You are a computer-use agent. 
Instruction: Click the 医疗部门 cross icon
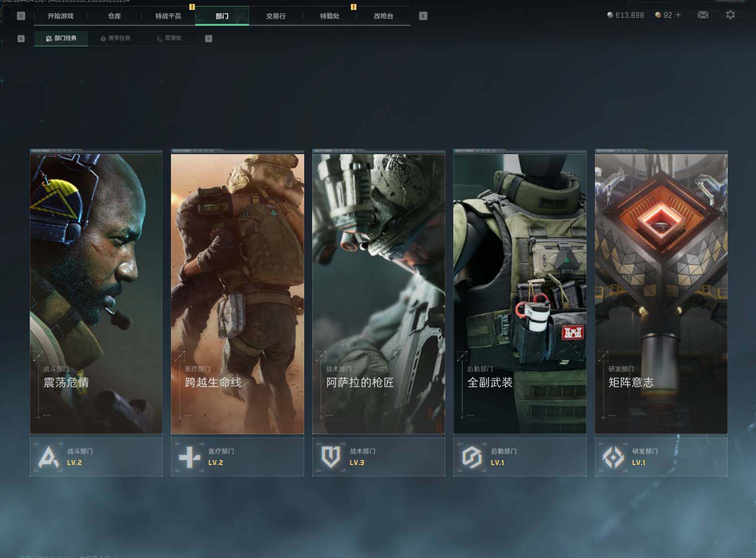(x=190, y=457)
